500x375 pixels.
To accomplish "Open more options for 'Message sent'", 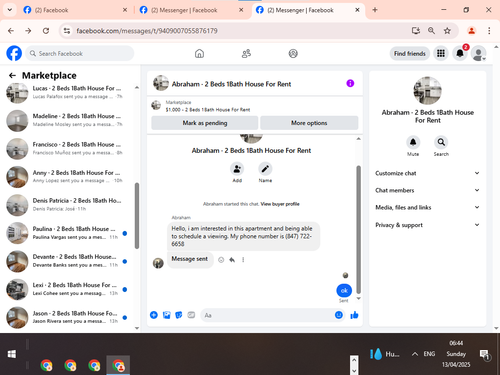I will coord(243,260).
